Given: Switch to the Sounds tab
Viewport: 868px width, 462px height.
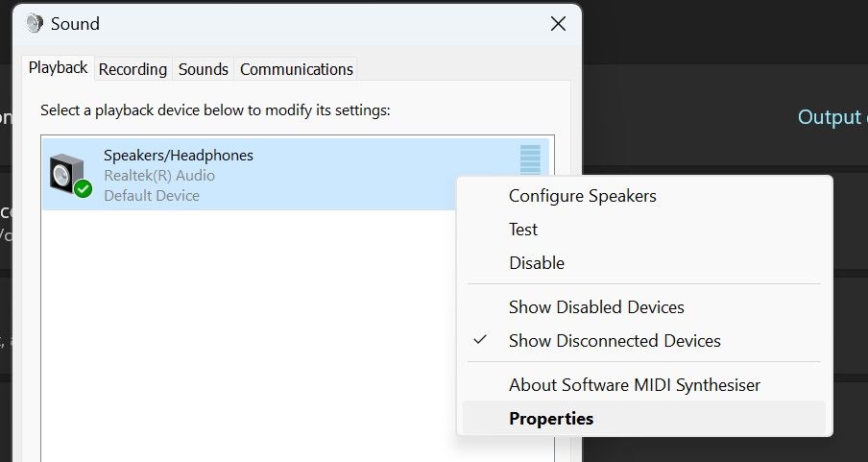Looking at the screenshot, I should coord(204,69).
